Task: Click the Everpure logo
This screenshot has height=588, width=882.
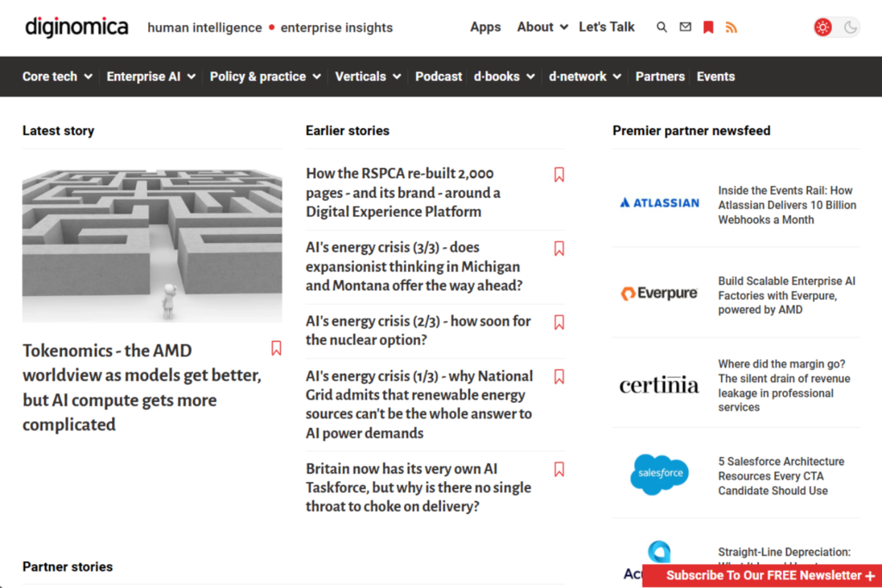Action: tap(659, 293)
